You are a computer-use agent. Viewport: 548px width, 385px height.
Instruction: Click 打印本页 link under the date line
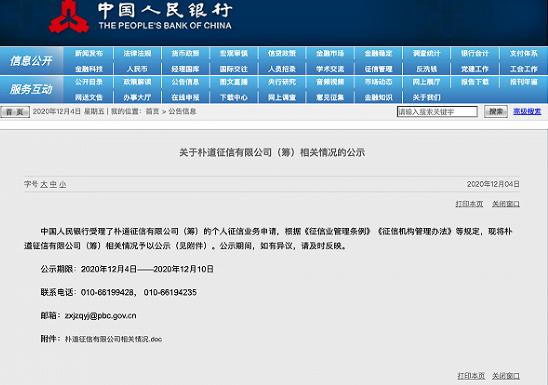pyautogui.click(x=469, y=204)
